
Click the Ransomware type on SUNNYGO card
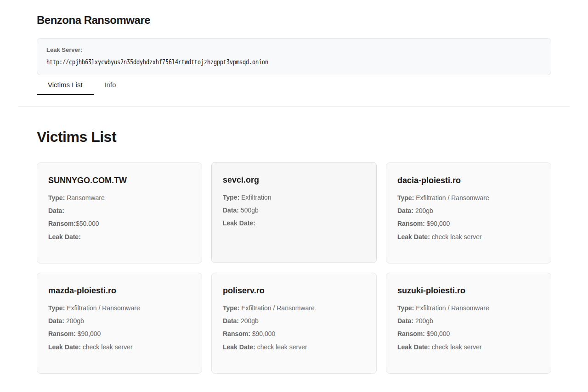85,198
